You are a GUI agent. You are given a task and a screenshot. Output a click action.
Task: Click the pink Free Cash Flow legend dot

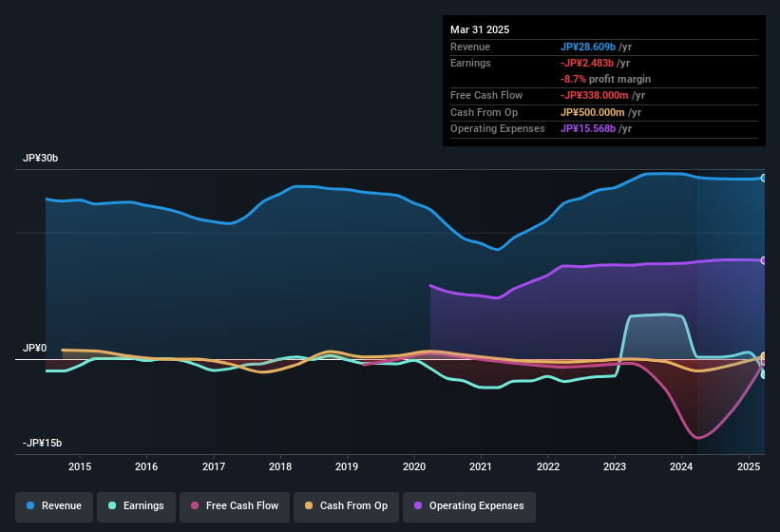pyautogui.click(x=195, y=505)
